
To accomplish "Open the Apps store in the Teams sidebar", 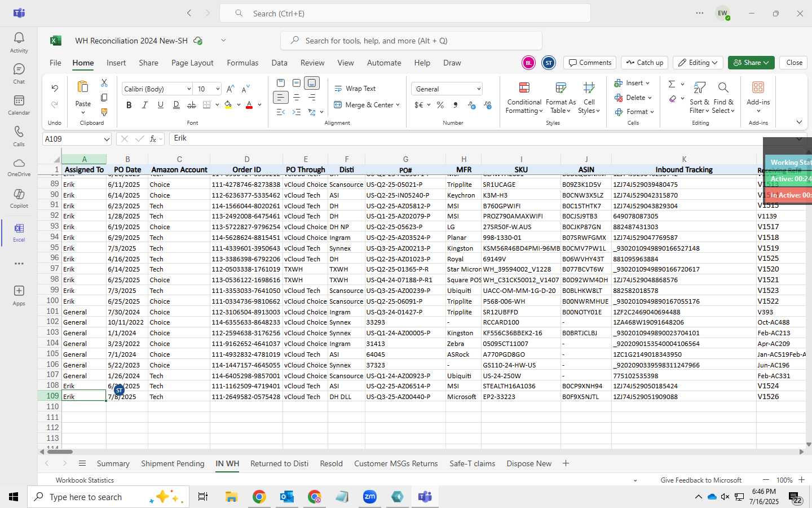I will click(19, 295).
